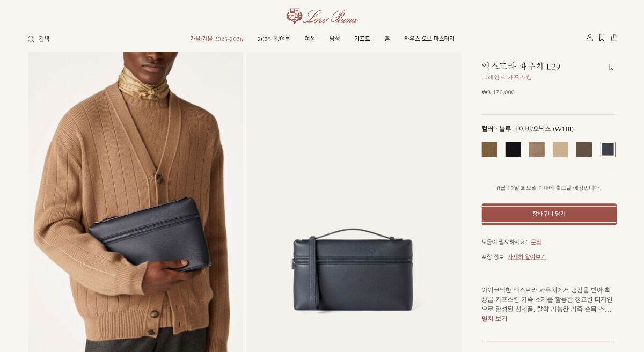Open 자세히 알아보기 packaging link
The image size is (644, 352).
click(526, 257)
